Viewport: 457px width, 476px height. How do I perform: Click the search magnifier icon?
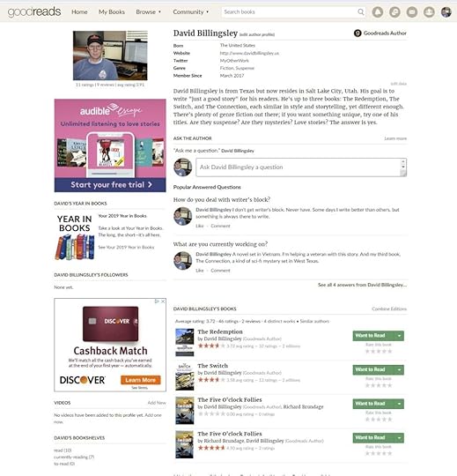point(360,11)
